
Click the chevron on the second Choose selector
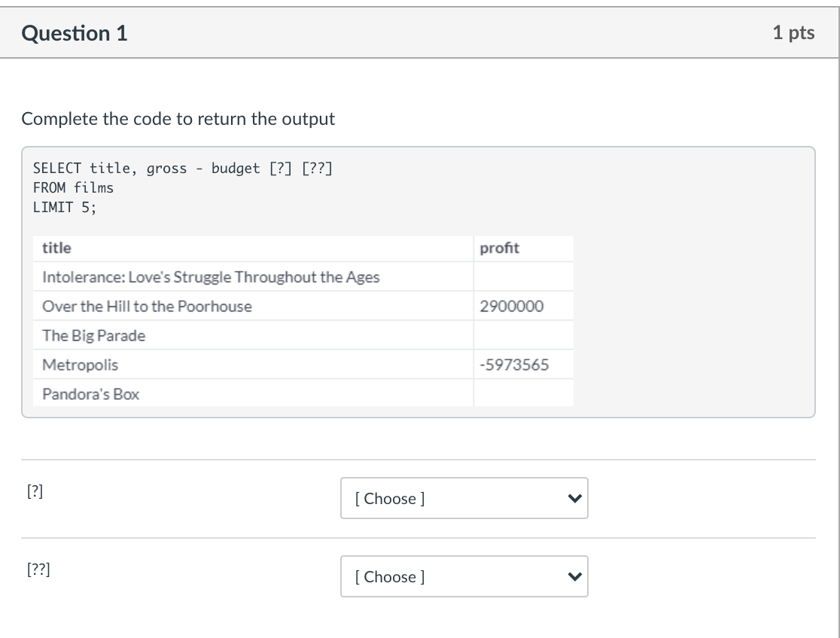pos(574,576)
